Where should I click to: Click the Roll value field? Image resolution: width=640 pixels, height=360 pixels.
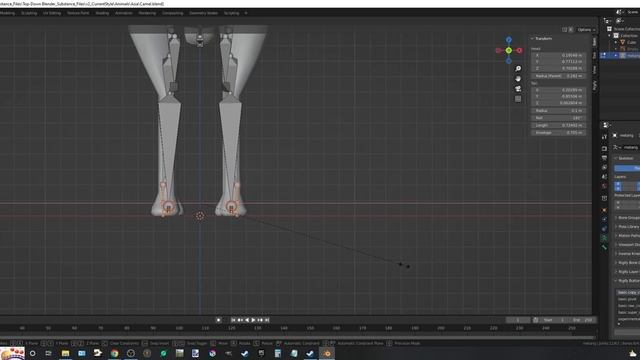coord(558,118)
